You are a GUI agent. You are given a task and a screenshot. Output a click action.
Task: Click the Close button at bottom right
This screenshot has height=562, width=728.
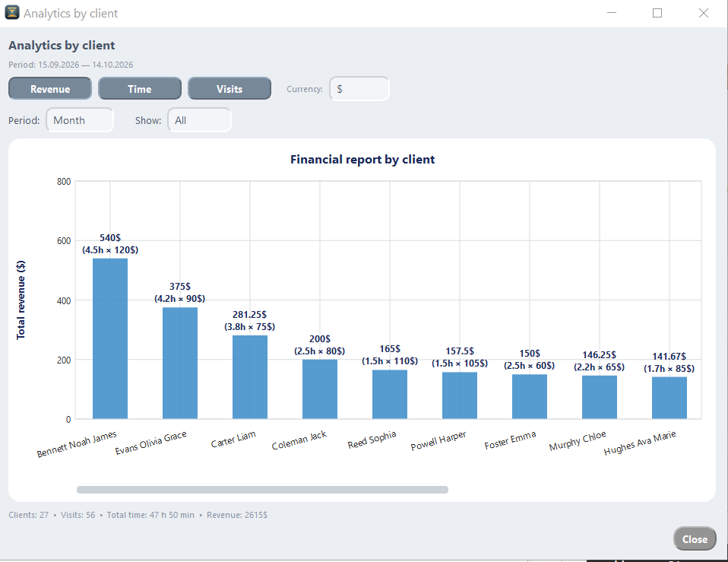click(695, 538)
